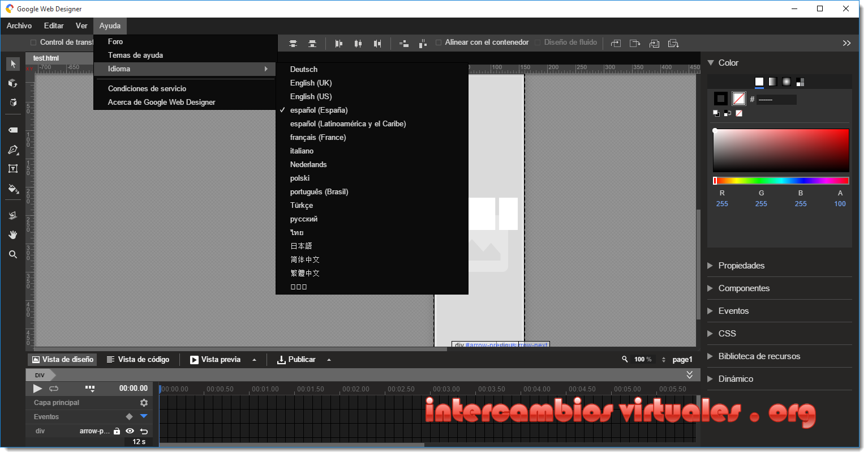The height and width of the screenshot is (456, 868).
Task: Open Publicar options dropdown arrow
Action: click(329, 360)
